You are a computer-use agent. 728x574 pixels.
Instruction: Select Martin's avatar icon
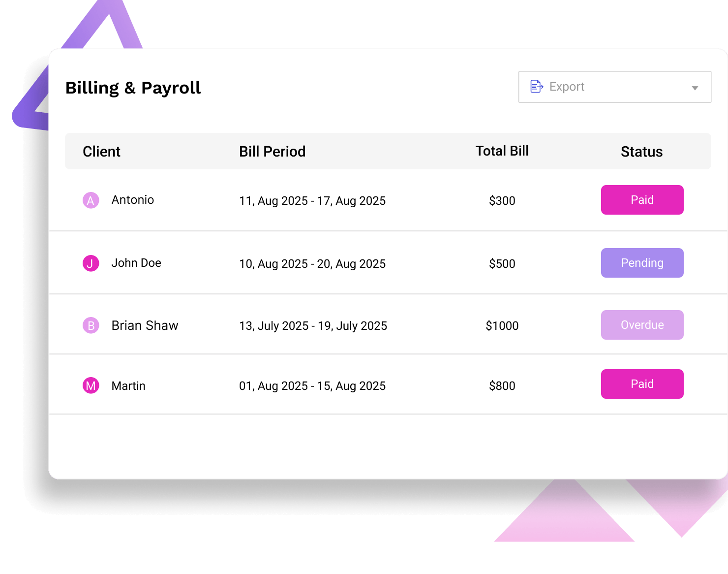coord(91,385)
